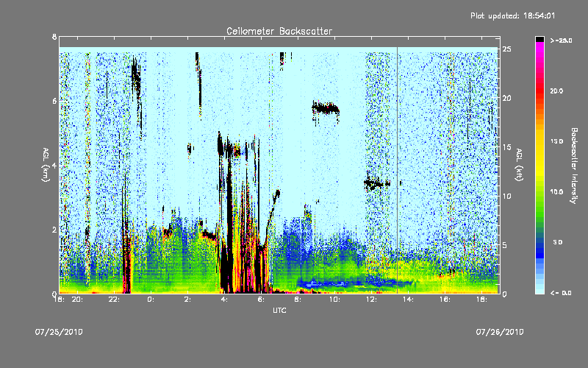Click the '12:' time tick label
The height and width of the screenshot is (368, 588).
(x=371, y=300)
